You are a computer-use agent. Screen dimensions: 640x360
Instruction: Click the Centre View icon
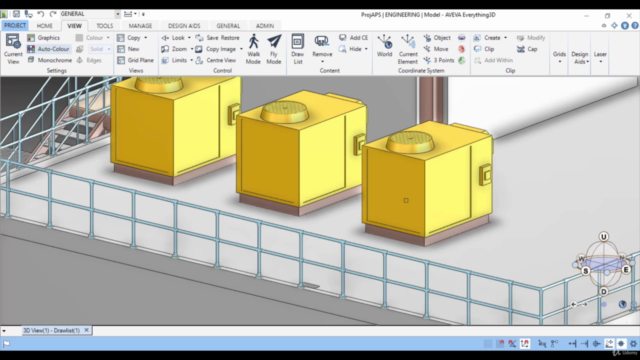coord(199,60)
